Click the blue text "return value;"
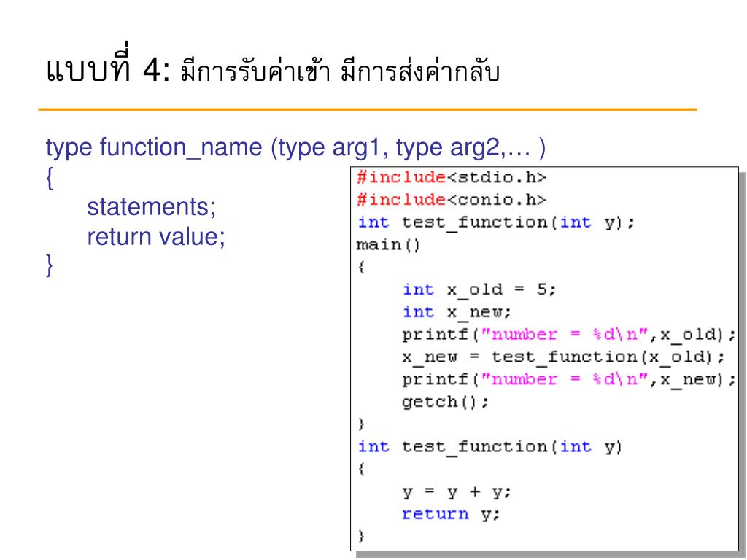The width and height of the screenshot is (747, 560). 156,237
